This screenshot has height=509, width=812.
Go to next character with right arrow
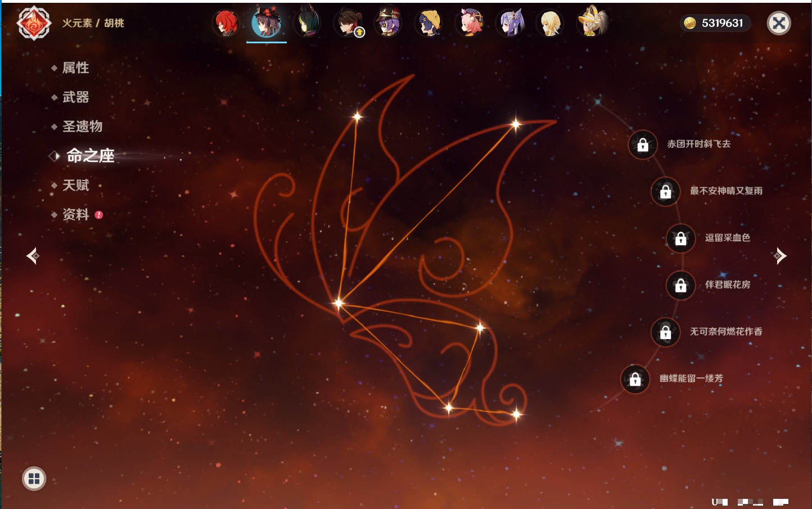pos(779,256)
